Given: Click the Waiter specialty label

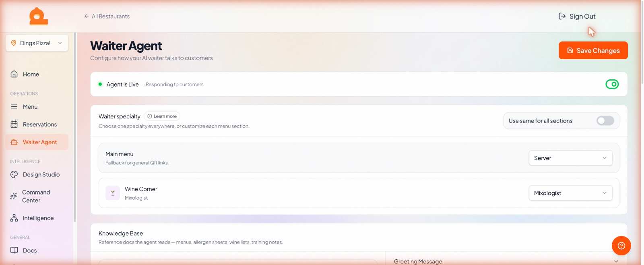Looking at the screenshot, I should pos(120,116).
